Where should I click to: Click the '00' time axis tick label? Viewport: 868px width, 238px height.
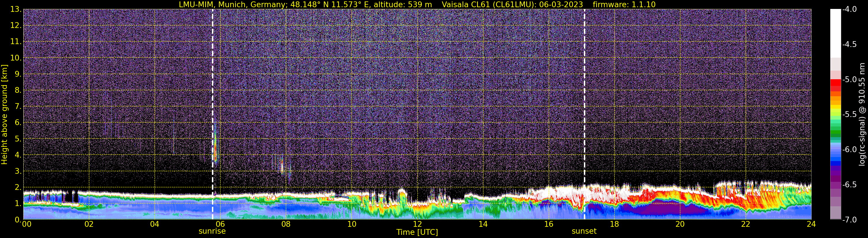click(x=26, y=224)
